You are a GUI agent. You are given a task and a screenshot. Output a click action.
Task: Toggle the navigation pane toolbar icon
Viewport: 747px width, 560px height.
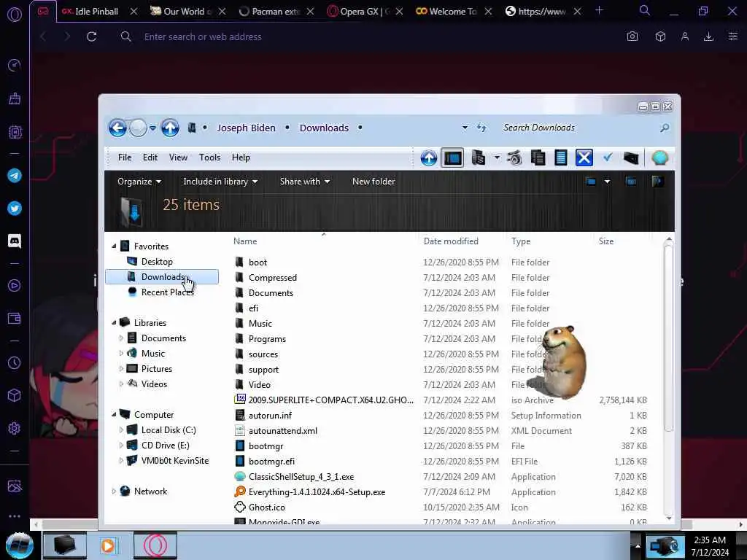452,157
